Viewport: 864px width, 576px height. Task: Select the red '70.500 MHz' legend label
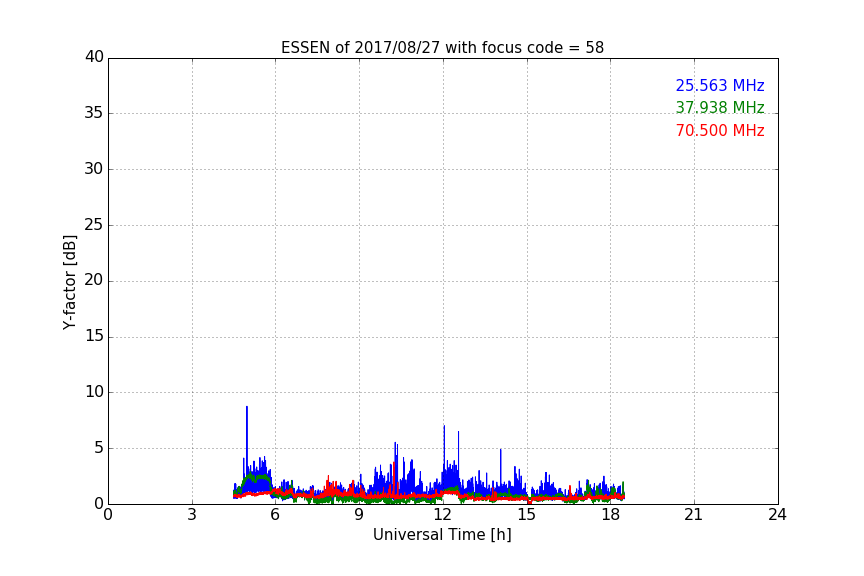(x=720, y=131)
